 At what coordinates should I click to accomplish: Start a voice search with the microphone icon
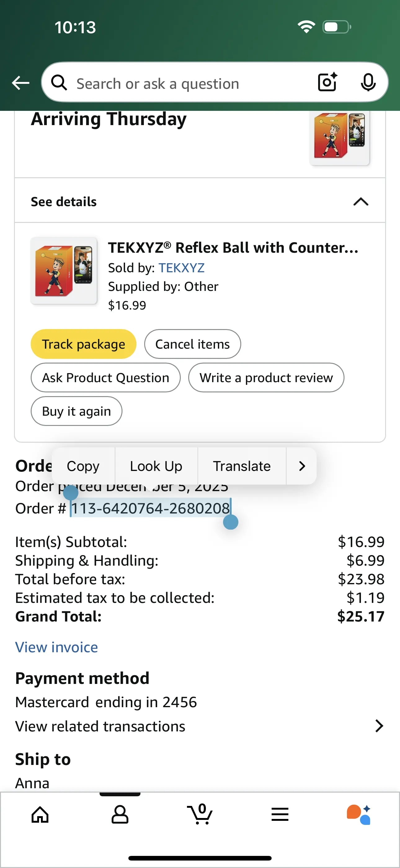click(368, 82)
